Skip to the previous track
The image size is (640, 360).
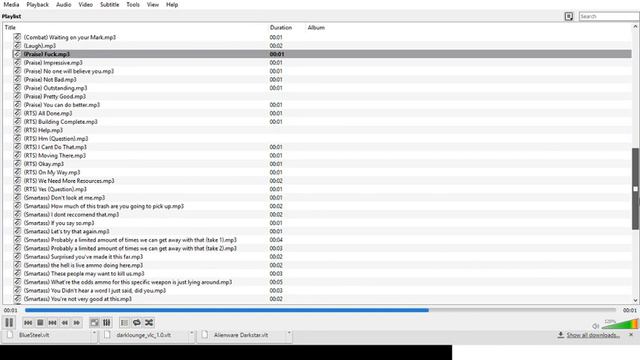click(x=28, y=323)
